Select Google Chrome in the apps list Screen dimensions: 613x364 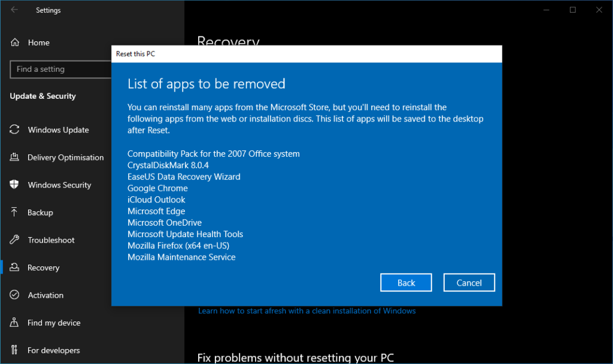pos(157,188)
